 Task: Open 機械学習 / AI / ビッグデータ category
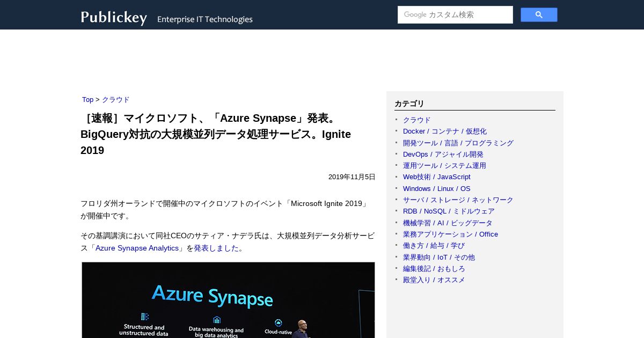pyautogui.click(x=448, y=223)
